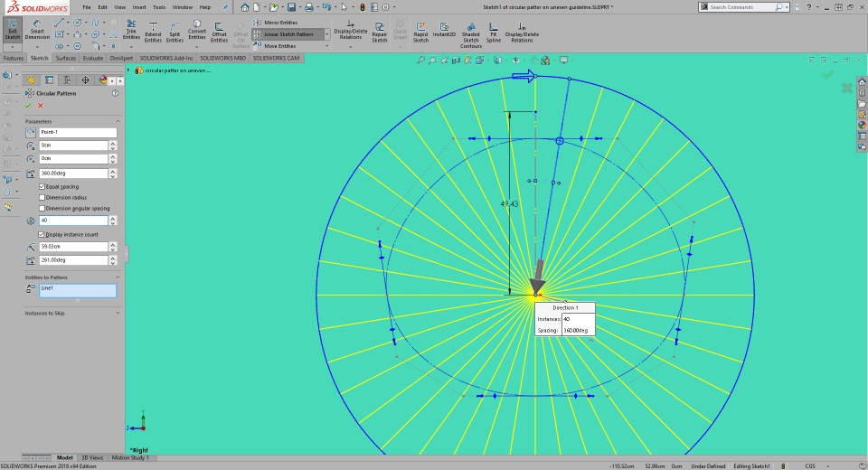Image resolution: width=868 pixels, height=470 pixels.
Task: Open the Motion Study 1 tab
Action: coord(130,458)
